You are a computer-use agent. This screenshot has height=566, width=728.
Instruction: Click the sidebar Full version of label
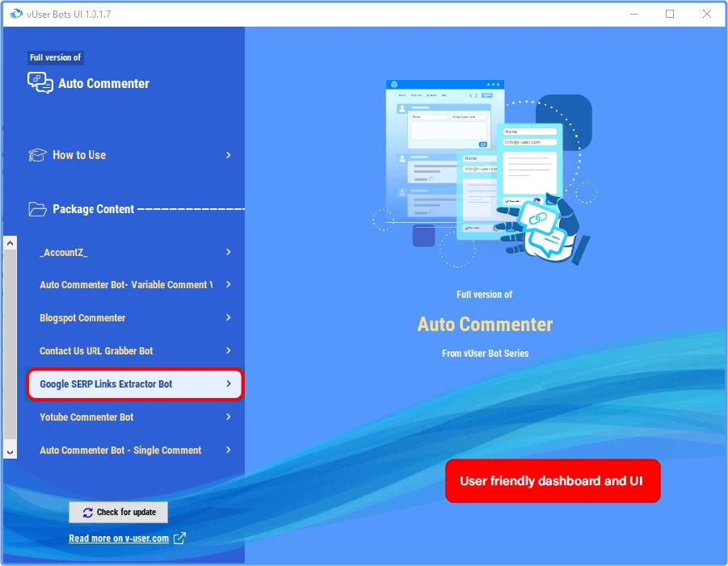coord(55,57)
